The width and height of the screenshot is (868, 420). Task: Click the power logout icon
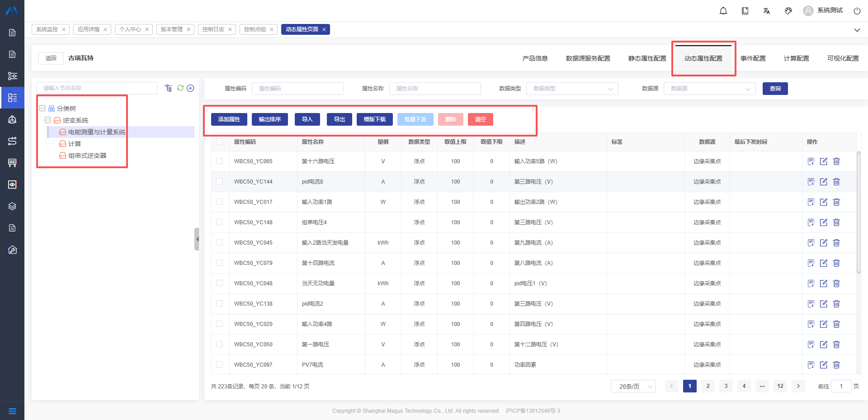pyautogui.click(x=857, y=11)
